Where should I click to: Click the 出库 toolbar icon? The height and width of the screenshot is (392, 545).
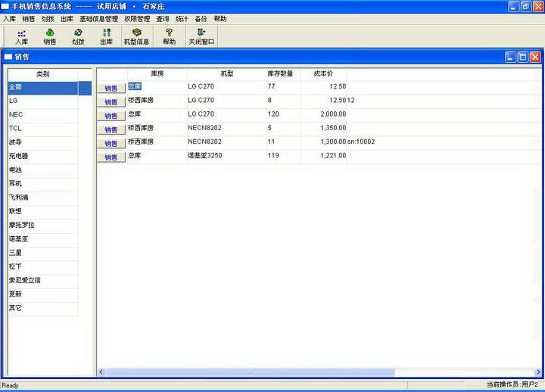(x=107, y=37)
